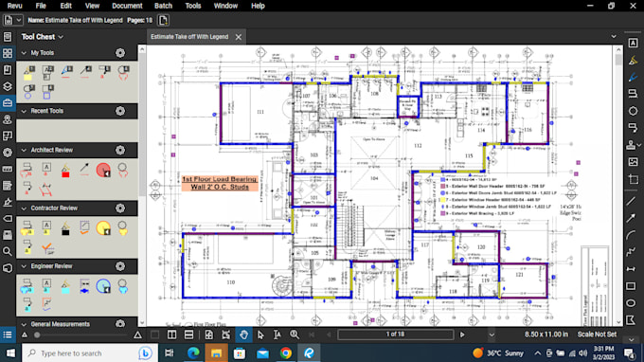Viewport: 644px width, 362px height.
Task: Collapse the My Tools section
Action: click(x=24, y=53)
